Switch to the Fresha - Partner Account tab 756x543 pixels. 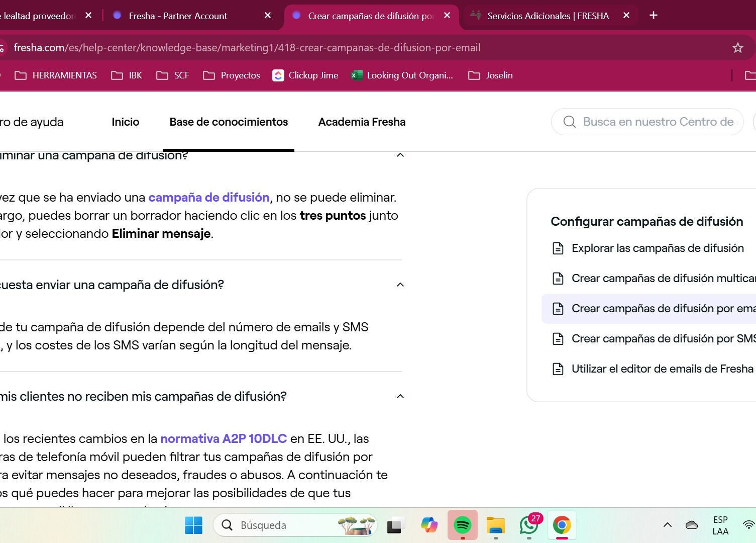pos(178,16)
